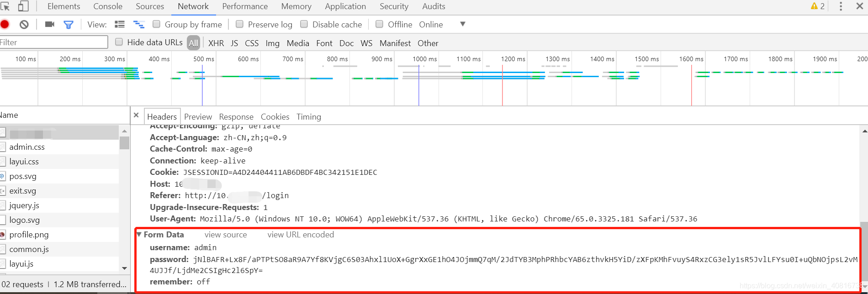Screen dimensions: 868x294
Task: Filter requests by Img
Action: 273,43
